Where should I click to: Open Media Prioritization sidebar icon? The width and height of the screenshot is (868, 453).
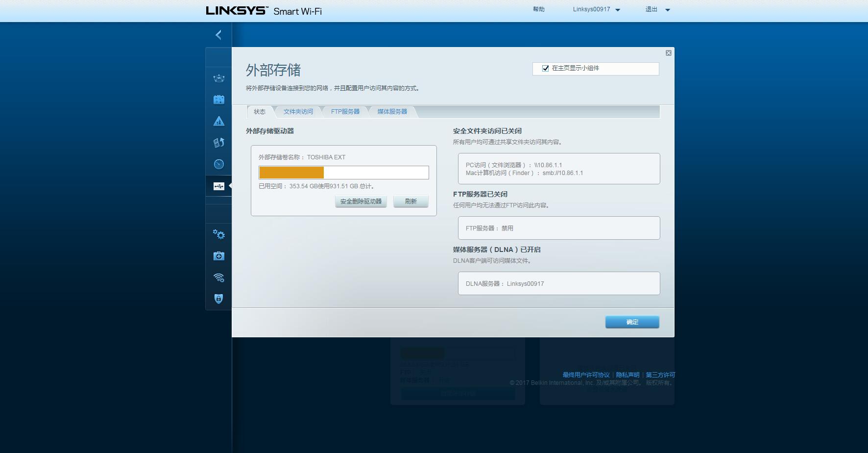(218, 143)
